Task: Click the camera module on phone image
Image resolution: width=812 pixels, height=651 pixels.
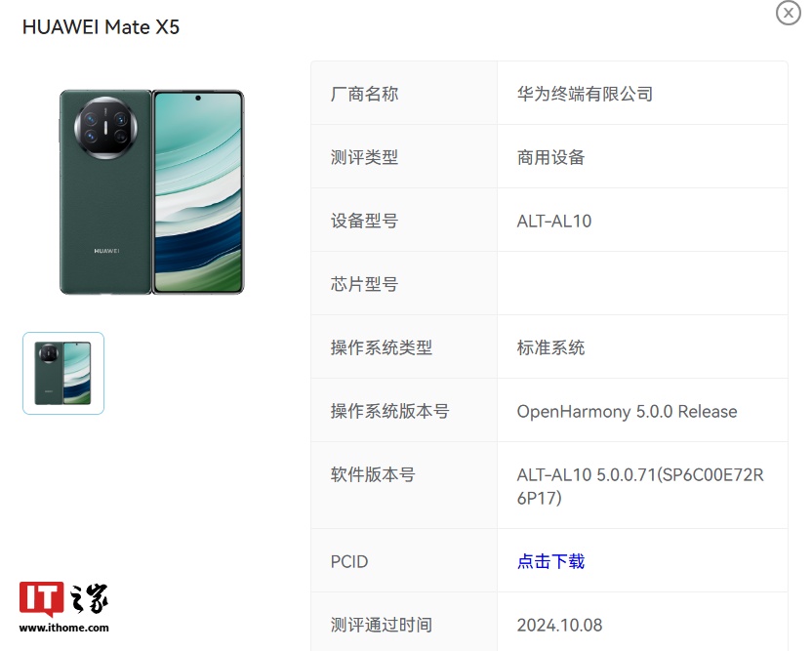Action: [105, 128]
